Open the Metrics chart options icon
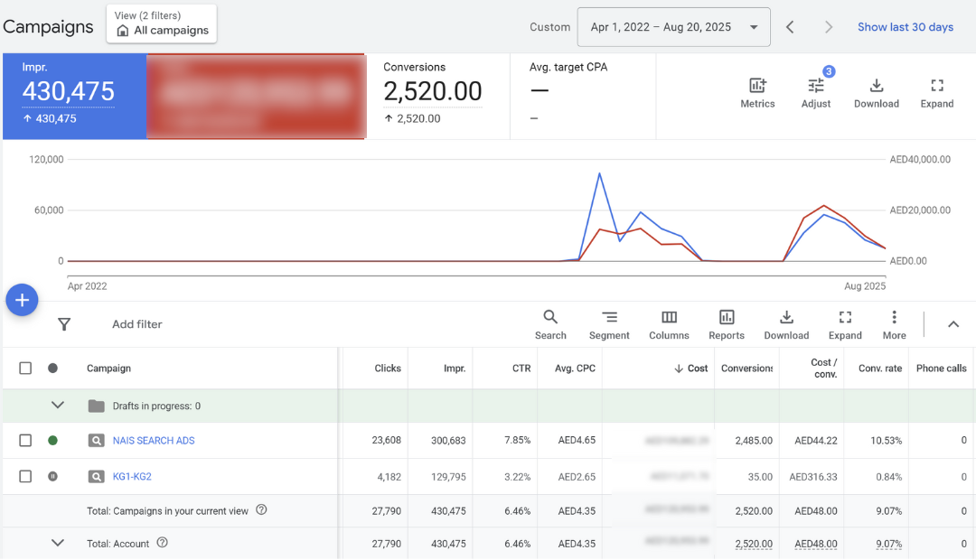 (757, 87)
